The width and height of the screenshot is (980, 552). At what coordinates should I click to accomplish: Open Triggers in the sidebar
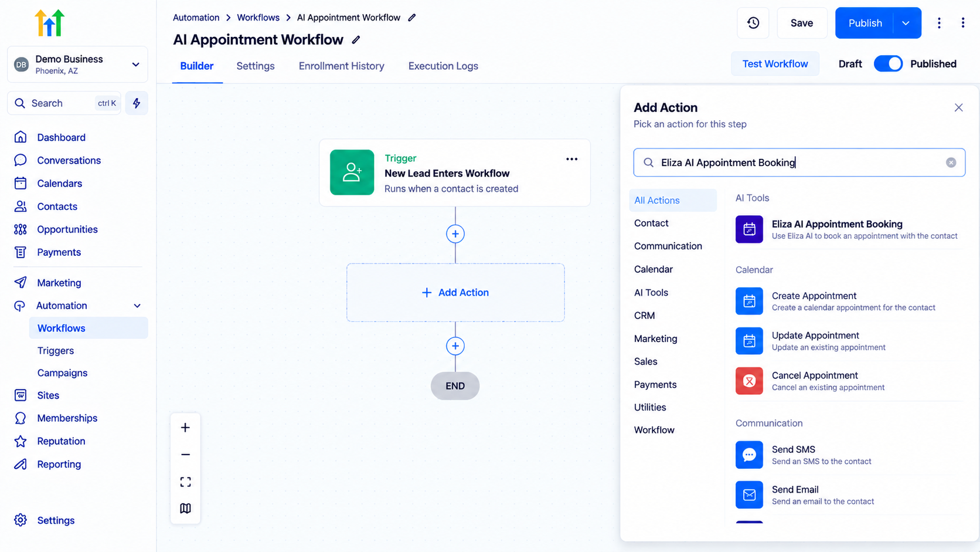point(56,351)
